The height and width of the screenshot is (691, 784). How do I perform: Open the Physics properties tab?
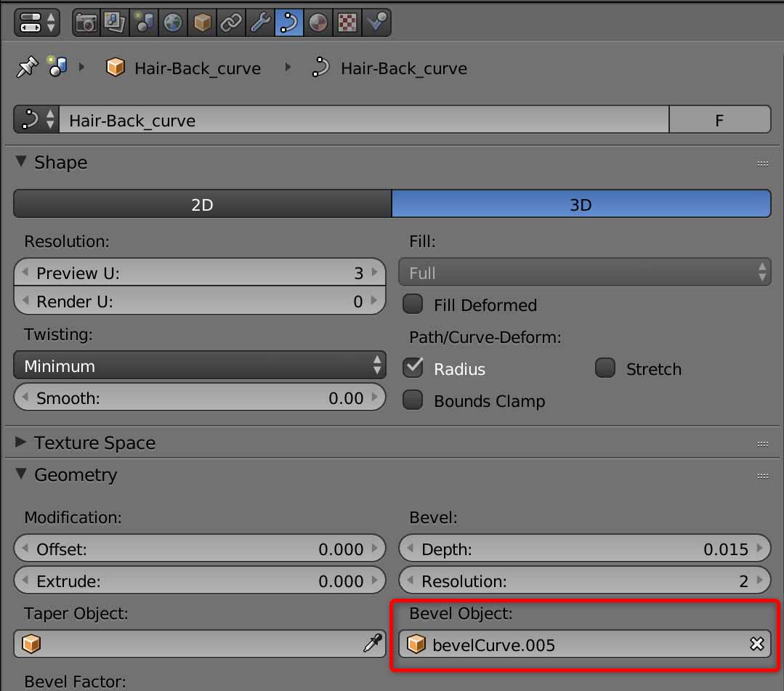[x=376, y=23]
